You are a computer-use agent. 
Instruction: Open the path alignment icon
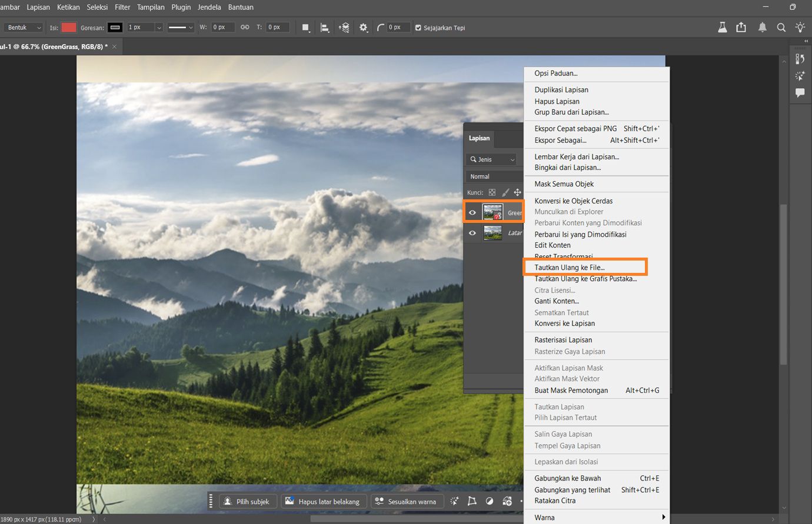pos(325,28)
